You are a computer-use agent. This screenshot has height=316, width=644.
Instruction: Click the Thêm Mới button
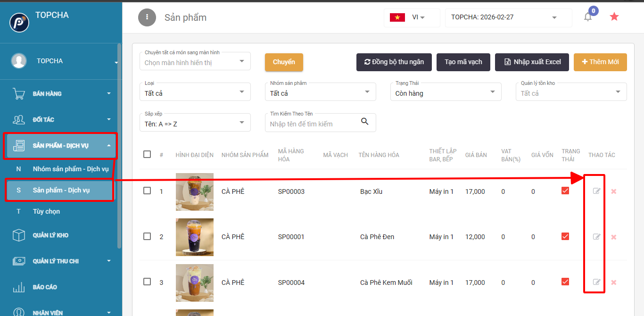tap(600, 62)
